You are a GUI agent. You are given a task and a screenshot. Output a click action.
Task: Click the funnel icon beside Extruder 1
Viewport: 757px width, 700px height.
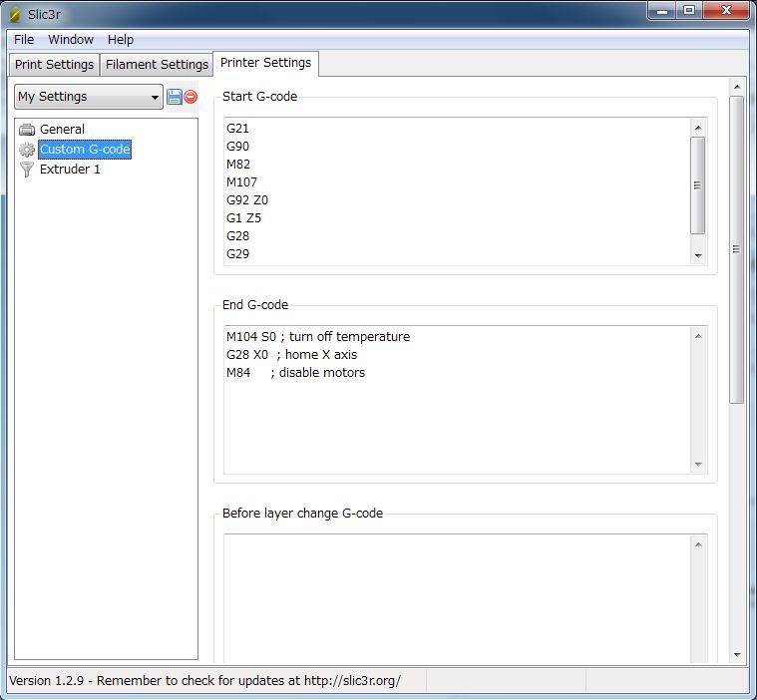(x=27, y=170)
